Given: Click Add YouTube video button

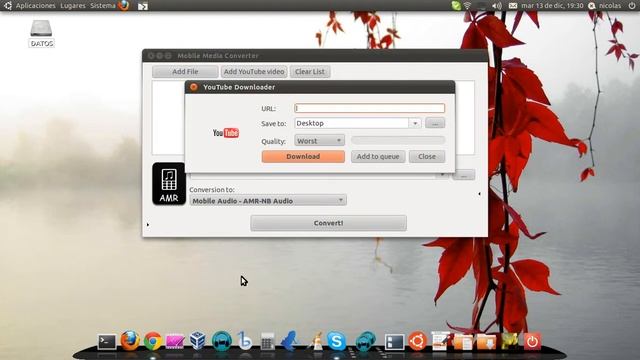Looking at the screenshot, I should tap(254, 71).
